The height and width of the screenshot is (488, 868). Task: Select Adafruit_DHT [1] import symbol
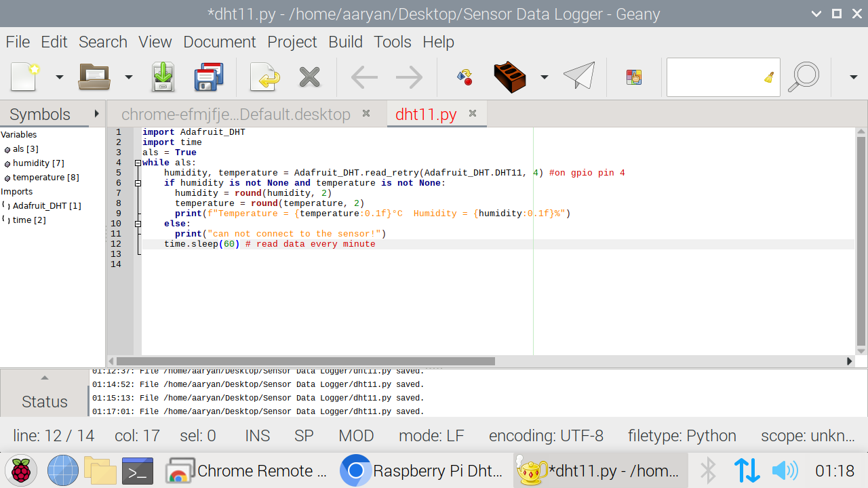tap(47, 206)
